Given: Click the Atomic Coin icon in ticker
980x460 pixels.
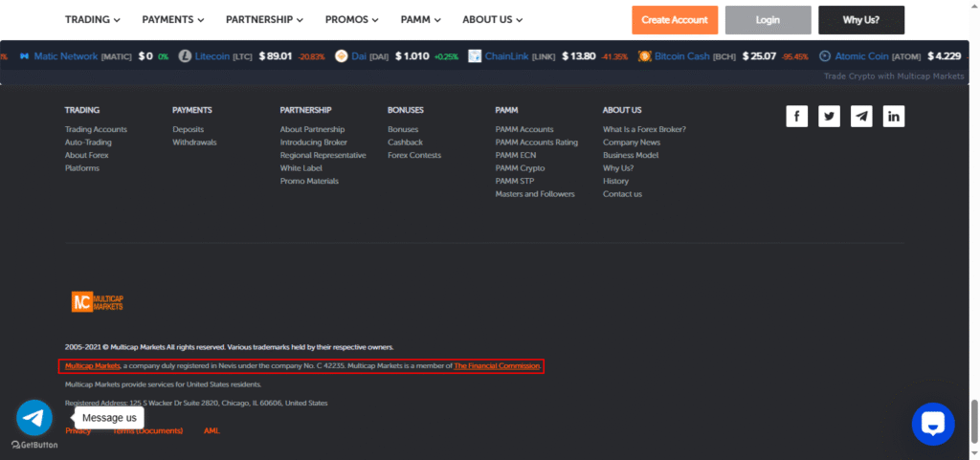Looking at the screenshot, I should click(825, 56).
